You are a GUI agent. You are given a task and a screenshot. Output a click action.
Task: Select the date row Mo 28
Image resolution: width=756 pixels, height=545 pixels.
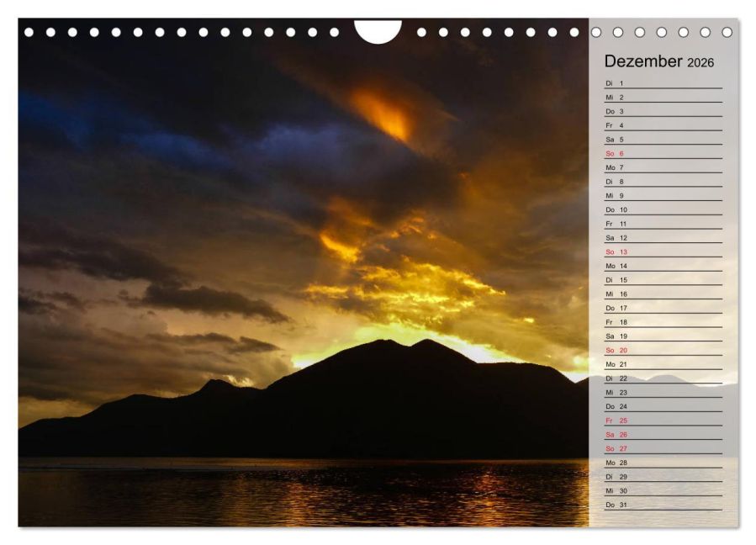663,463
